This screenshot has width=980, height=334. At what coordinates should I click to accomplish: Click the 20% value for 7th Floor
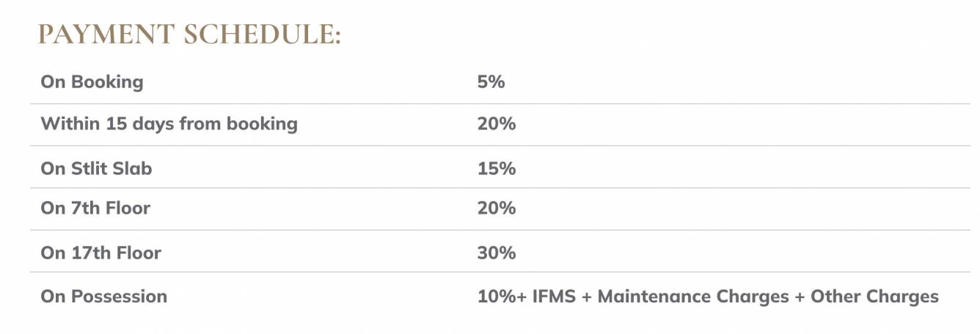point(496,208)
